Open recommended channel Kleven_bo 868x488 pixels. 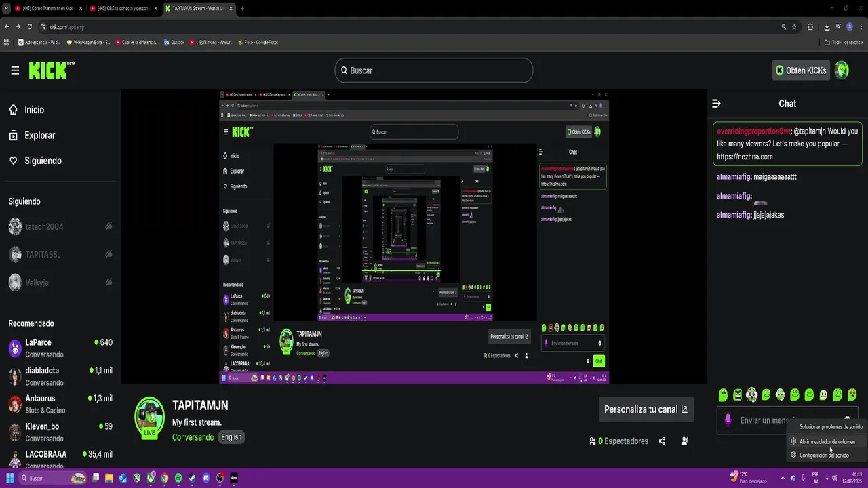60,432
